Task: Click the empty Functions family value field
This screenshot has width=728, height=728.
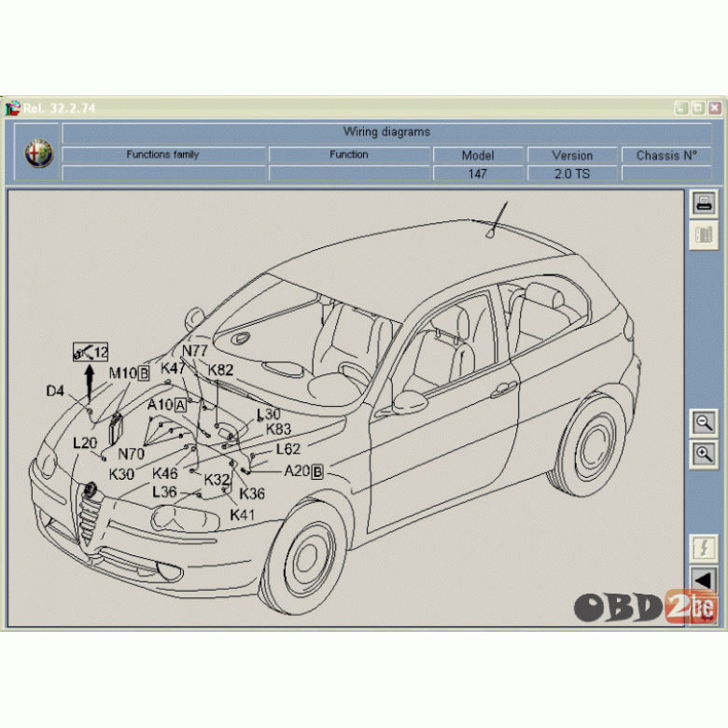Action: [163, 174]
